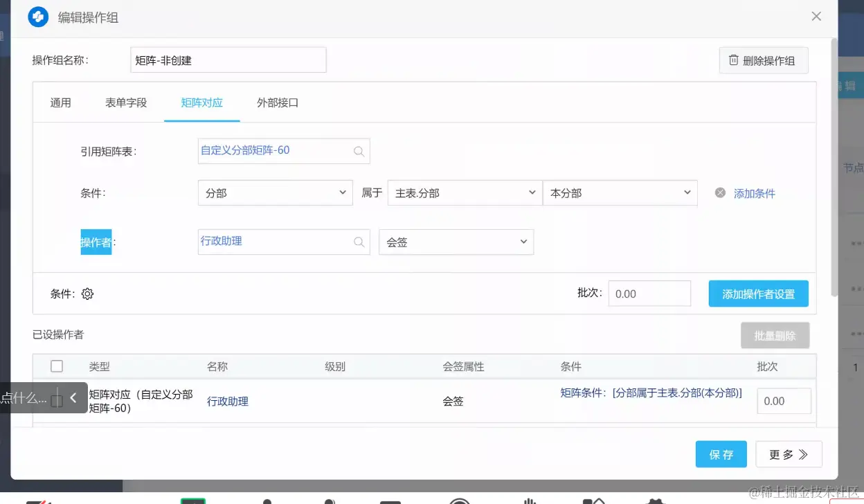Viewport: 864px width, 504px height.
Task: Open the 分部 condition dropdown
Action: (276, 193)
